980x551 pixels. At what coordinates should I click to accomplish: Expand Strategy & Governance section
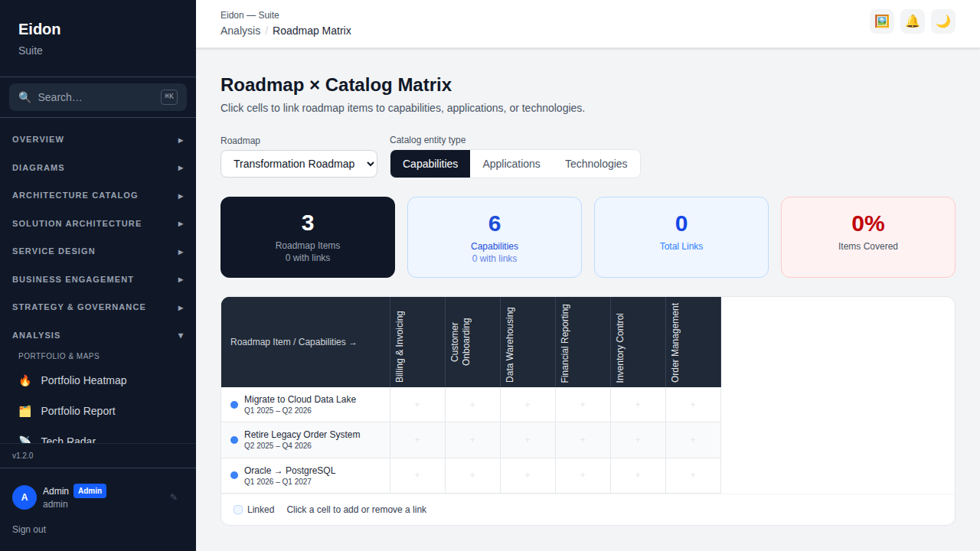click(x=98, y=307)
